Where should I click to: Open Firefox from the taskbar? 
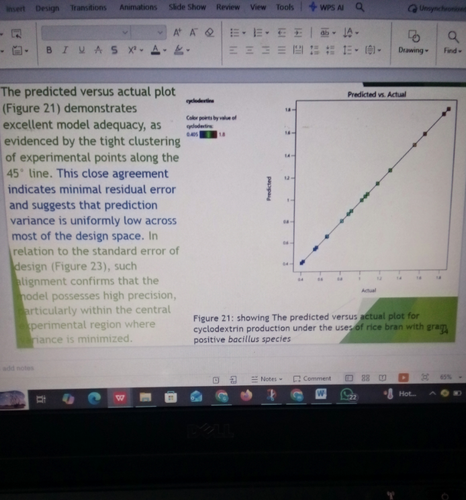click(x=246, y=396)
